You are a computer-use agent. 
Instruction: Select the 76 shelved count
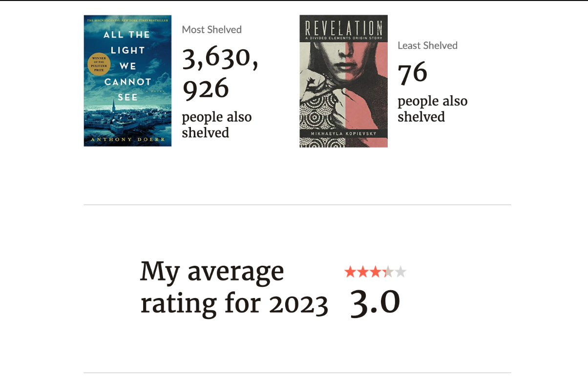[413, 73]
